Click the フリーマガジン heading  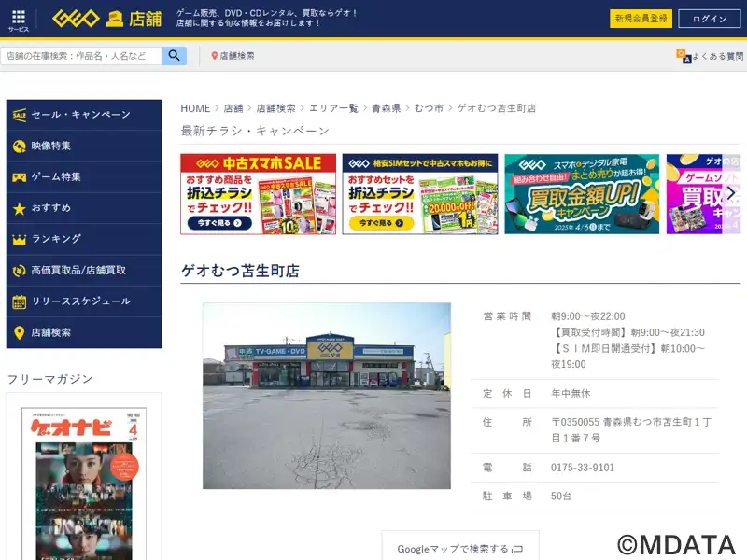pos(50,379)
